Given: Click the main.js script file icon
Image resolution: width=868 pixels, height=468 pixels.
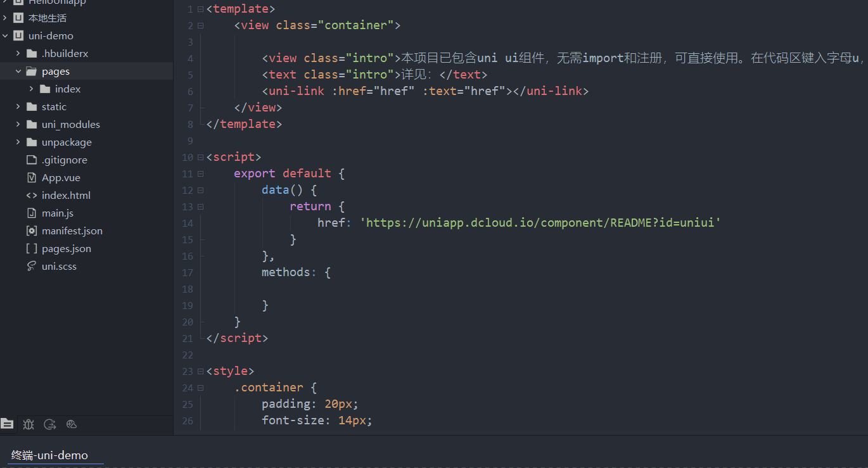Looking at the screenshot, I should point(32,213).
